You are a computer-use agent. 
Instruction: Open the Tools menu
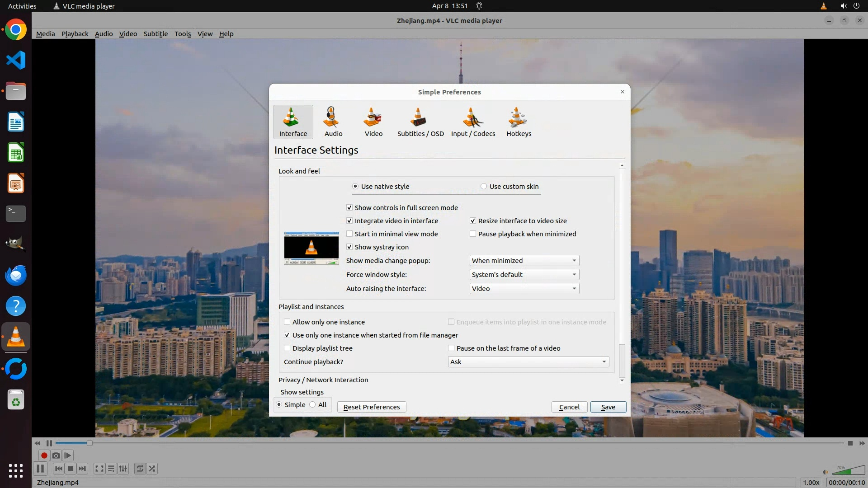point(183,34)
